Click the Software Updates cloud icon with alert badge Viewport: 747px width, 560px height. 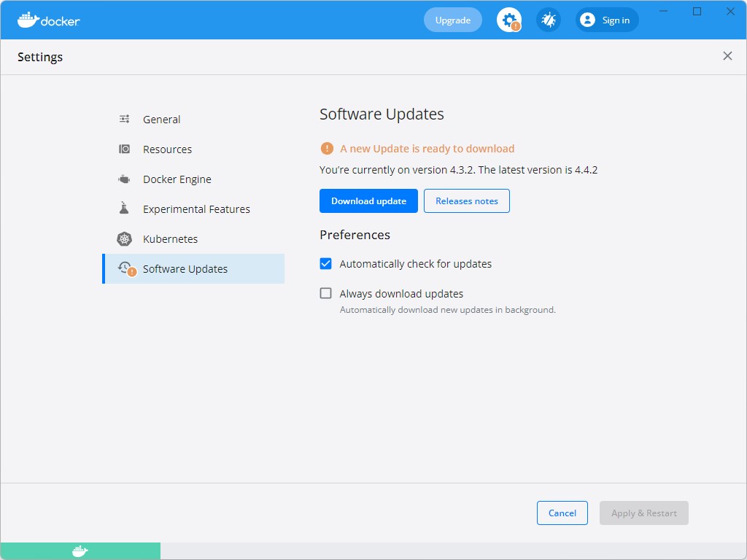tap(125, 268)
